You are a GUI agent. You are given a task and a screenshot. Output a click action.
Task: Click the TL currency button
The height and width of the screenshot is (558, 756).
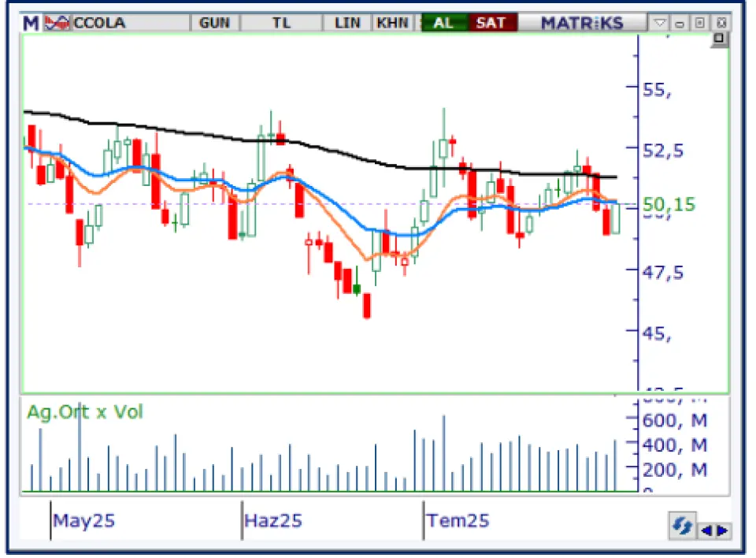(x=282, y=23)
